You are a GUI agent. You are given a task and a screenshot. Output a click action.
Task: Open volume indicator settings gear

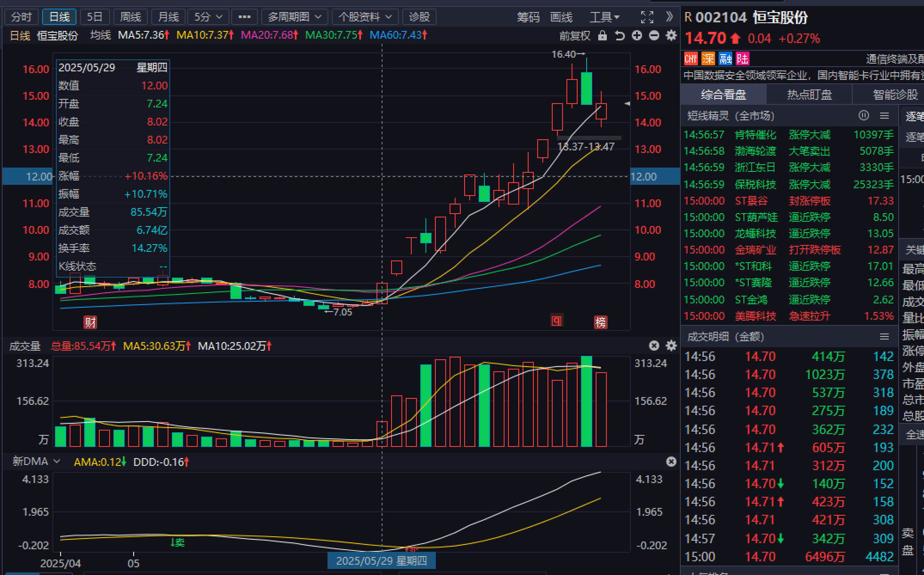(671, 346)
